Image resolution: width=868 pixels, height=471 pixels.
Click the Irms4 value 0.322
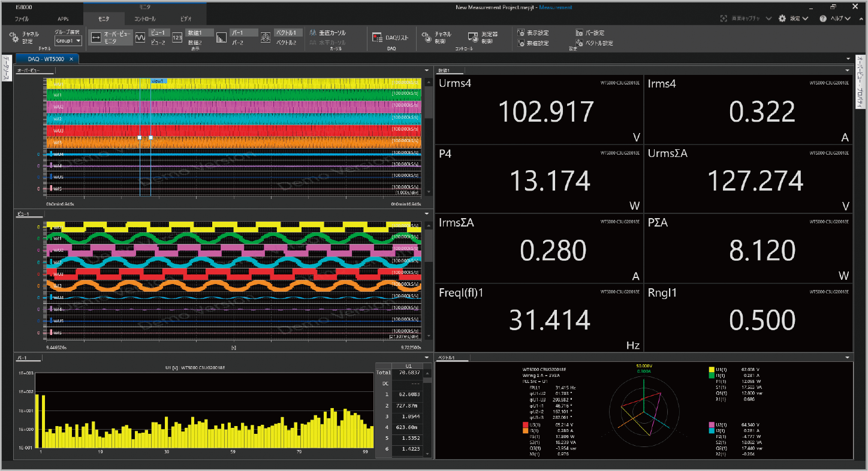coord(762,112)
